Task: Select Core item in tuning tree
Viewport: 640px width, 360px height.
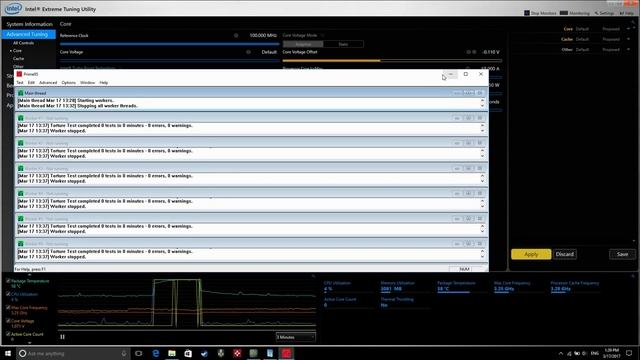Action: coord(17,51)
